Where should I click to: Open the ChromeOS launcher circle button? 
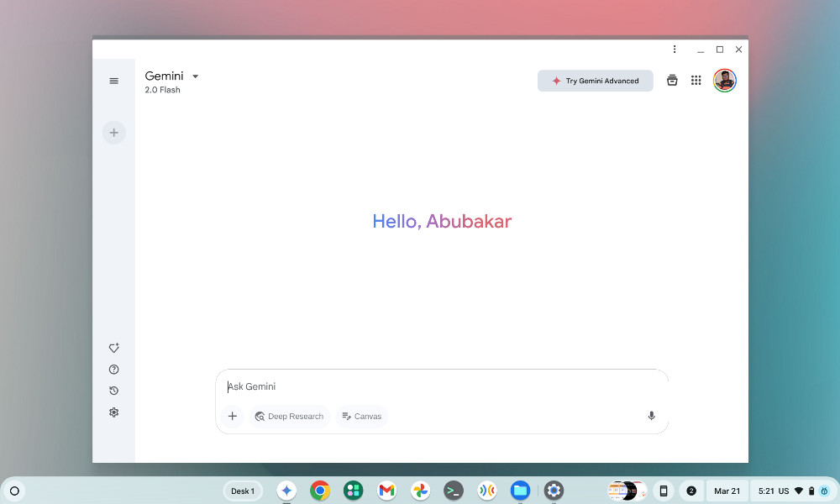14,491
